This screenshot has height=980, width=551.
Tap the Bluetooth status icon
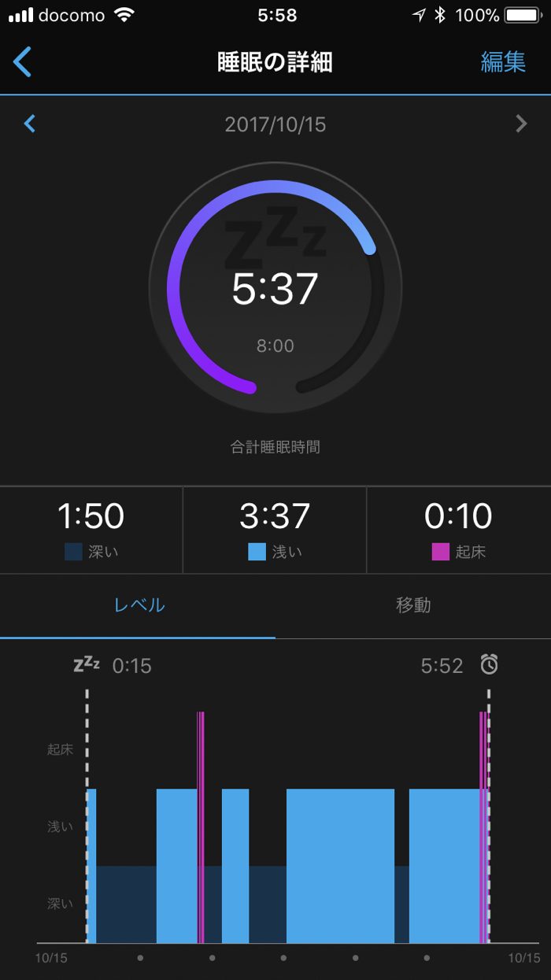(440, 15)
